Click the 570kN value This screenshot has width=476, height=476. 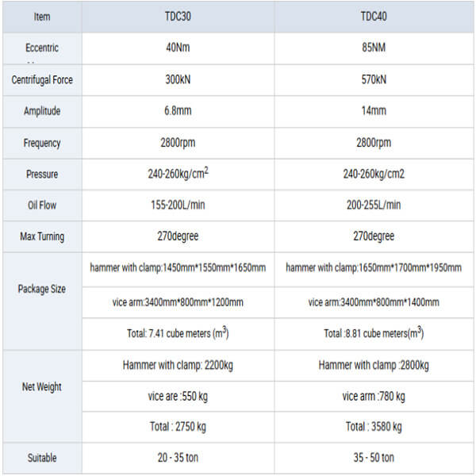click(x=373, y=80)
